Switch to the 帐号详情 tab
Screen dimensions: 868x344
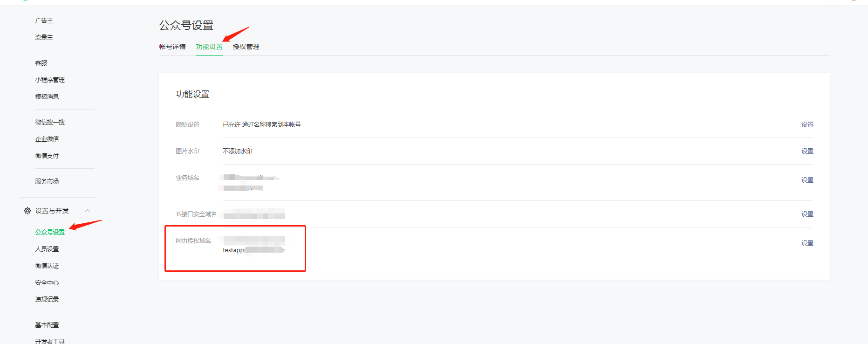[172, 47]
